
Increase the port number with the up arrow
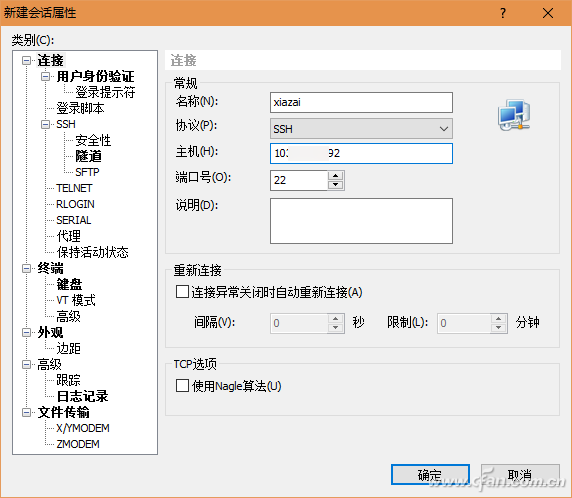click(335, 175)
